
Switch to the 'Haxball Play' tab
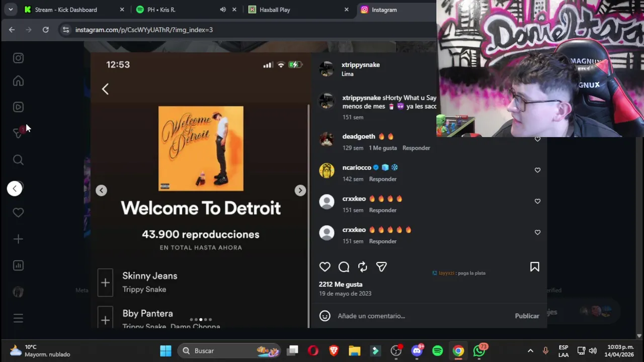point(275,10)
